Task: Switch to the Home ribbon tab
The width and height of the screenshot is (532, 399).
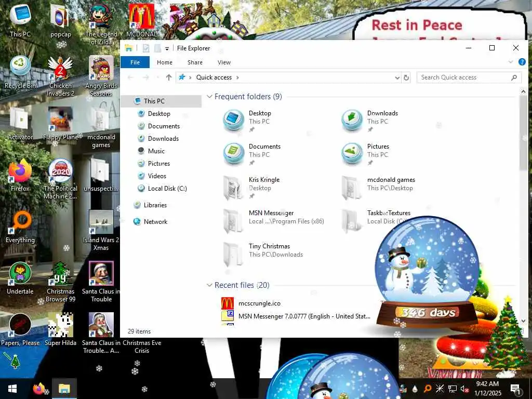Action: pyautogui.click(x=165, y=62)
